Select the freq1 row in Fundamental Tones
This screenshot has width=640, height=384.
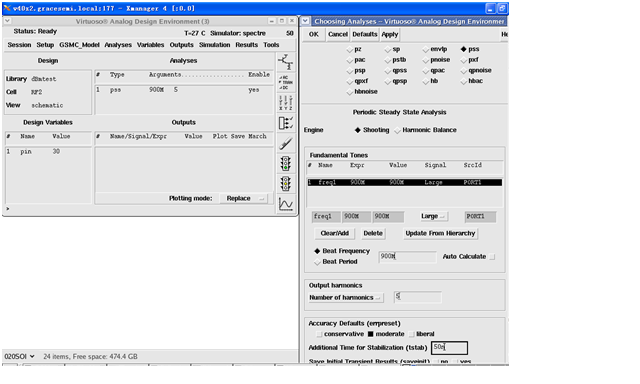pos(404,182)
